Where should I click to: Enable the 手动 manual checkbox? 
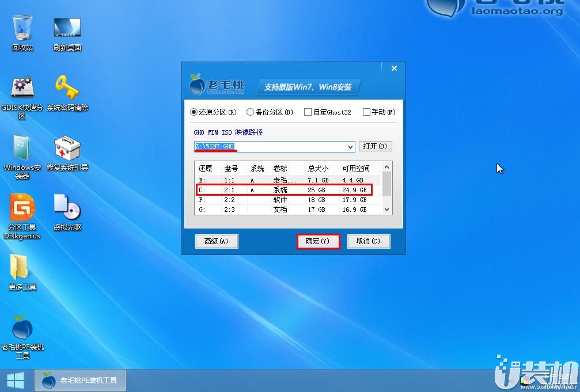(365, 112)
